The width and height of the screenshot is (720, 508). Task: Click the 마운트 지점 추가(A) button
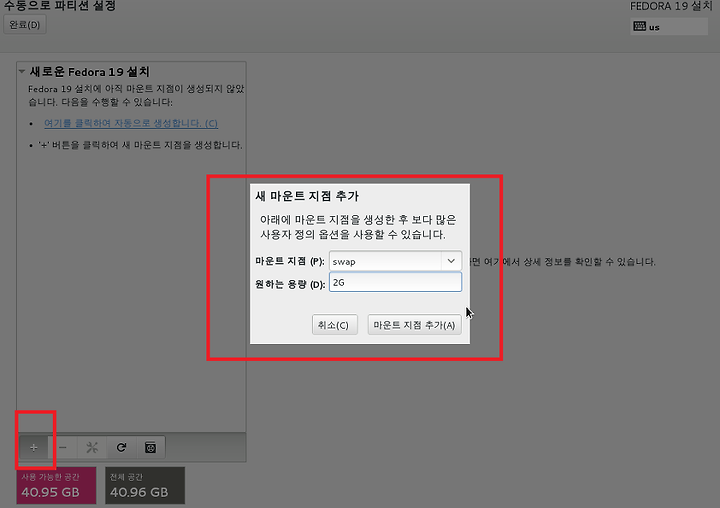[414, 325]
